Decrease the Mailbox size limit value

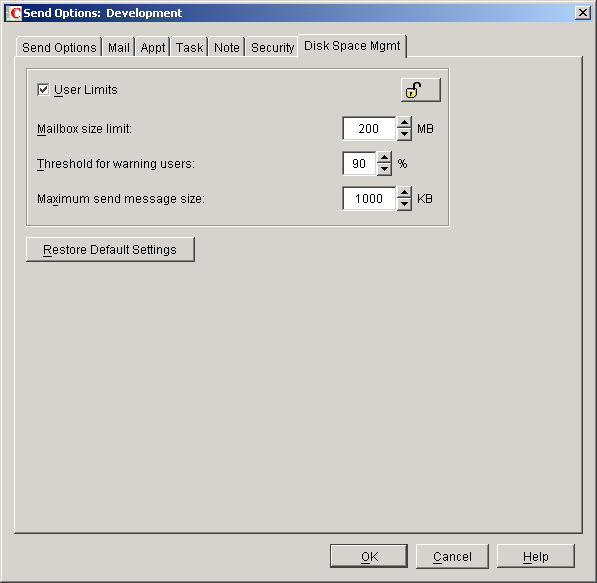coord(404,134)
